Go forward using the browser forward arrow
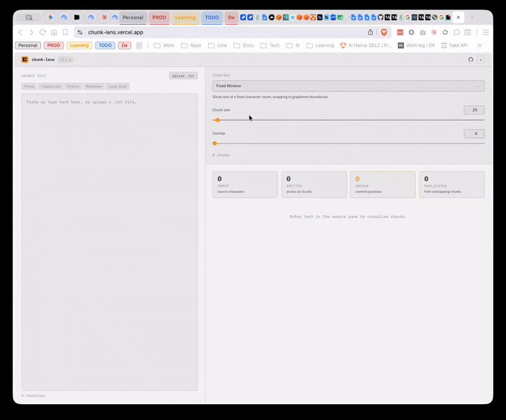Viewport: 506px width, 420px height. [31, 32]
